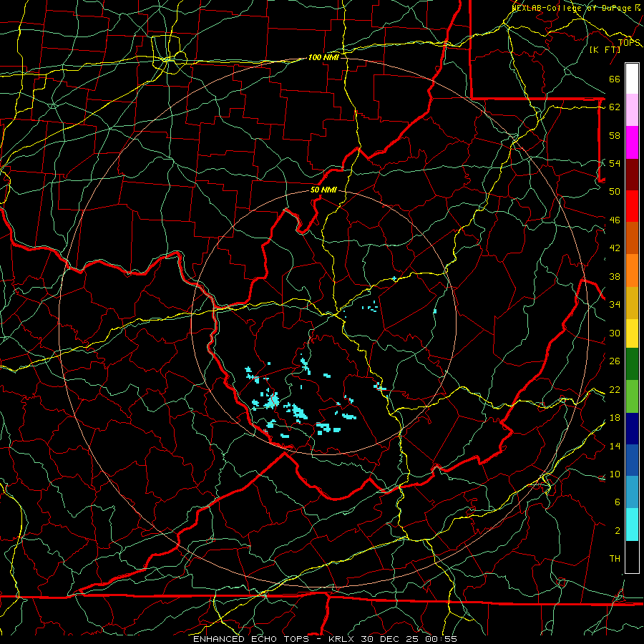Click the dark maroon legend swatch
This screenshot has width=644, height=644.
click(632, 174)
